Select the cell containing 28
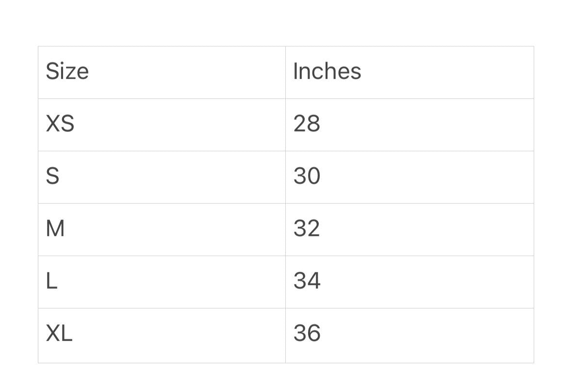This screenshot has width=572, height=392. point(409,125)
